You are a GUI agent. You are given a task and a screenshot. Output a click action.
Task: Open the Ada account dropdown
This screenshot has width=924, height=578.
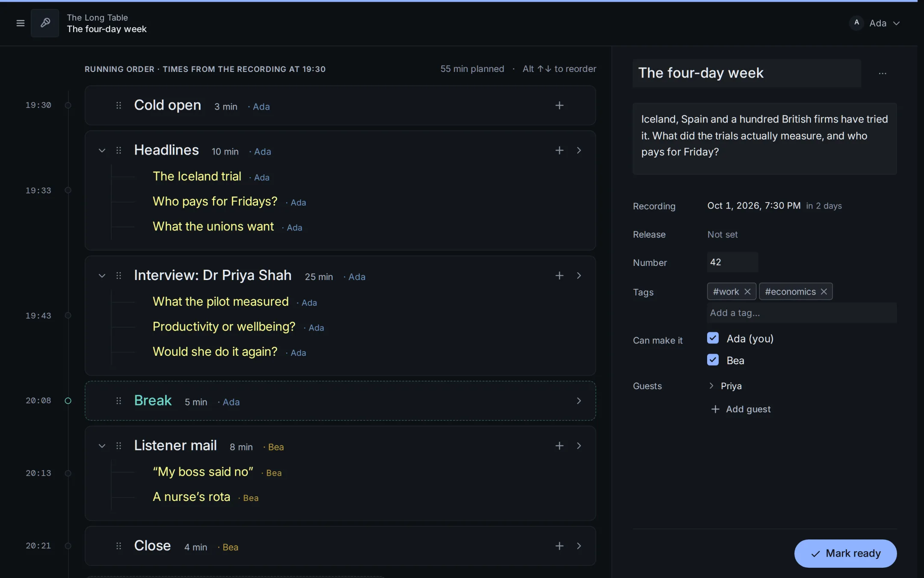875,23
